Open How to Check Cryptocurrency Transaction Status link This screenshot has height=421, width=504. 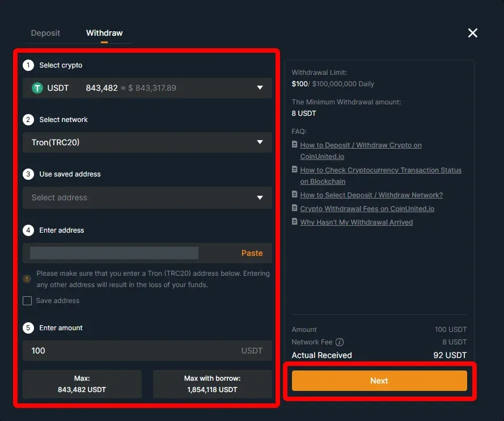tap(380, 175)
